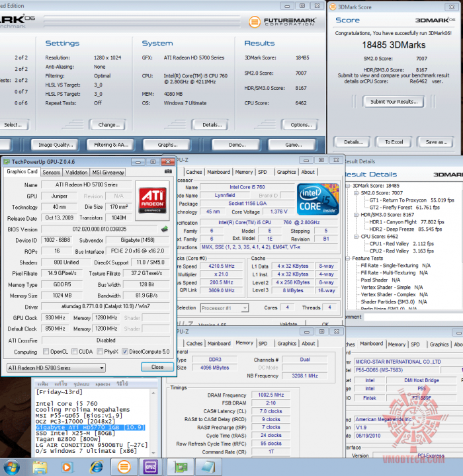Switch to the Validation tab in GPU-Z

(x=76, y=172)
